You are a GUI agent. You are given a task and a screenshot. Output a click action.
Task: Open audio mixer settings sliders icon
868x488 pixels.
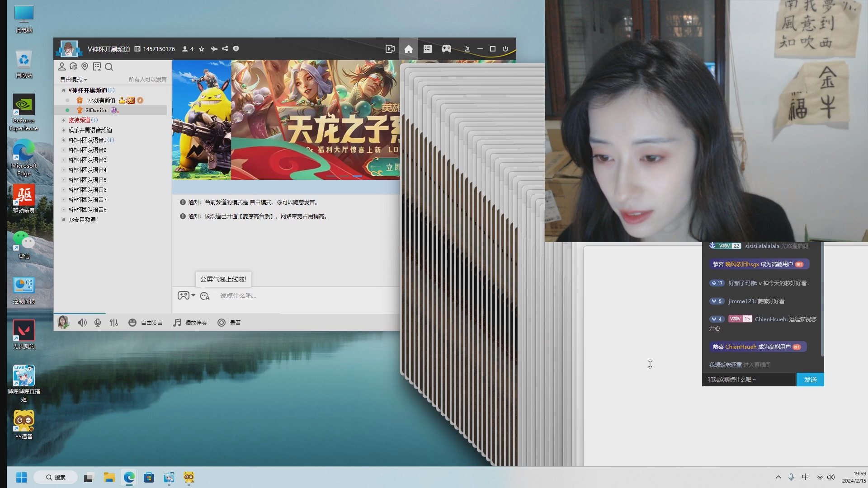114,323
